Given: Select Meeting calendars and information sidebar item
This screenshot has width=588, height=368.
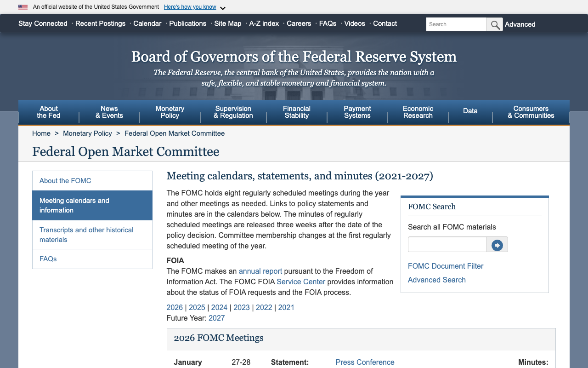Looking at the screenshot, I should tap(92, 206).
